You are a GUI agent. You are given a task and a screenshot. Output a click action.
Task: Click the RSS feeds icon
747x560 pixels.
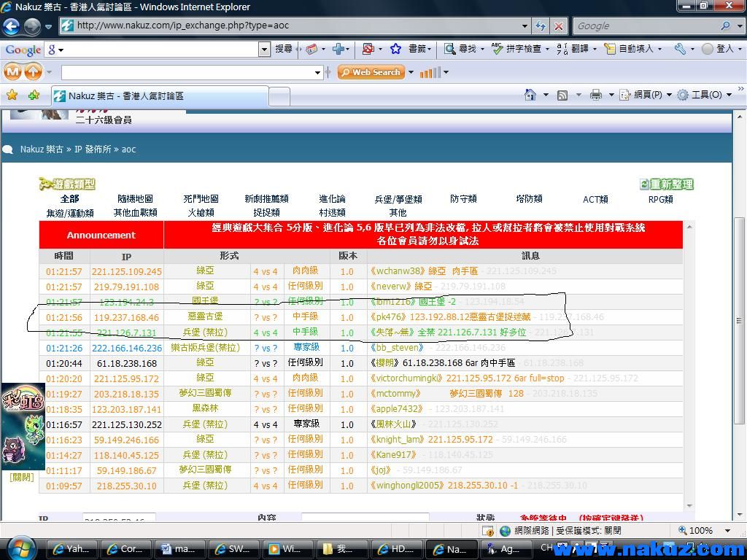(562, 95)
